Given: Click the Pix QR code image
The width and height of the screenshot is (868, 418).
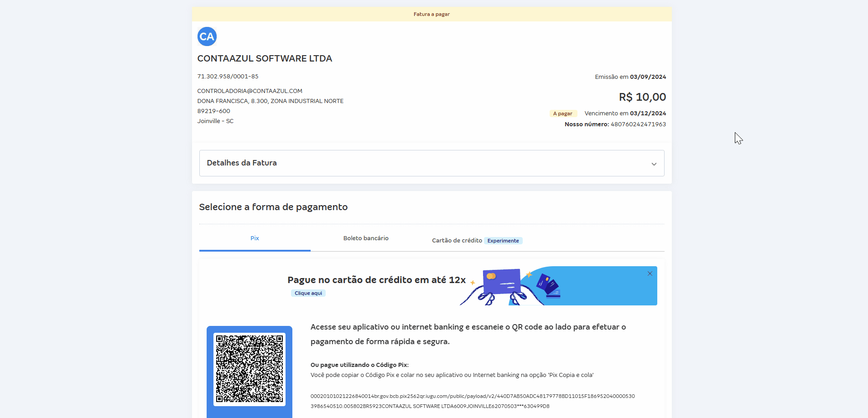Looking at the screenshot, I should (249, 369).
